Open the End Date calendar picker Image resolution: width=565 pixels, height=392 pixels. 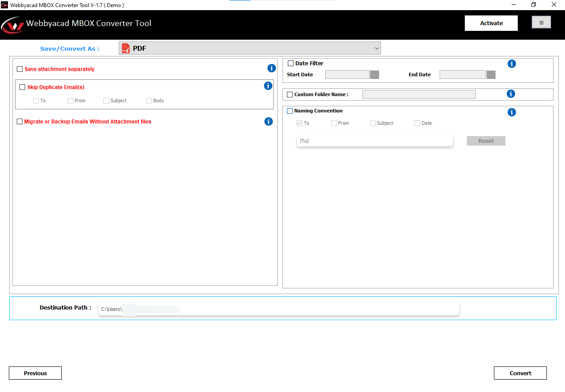[x=491, y=75]
